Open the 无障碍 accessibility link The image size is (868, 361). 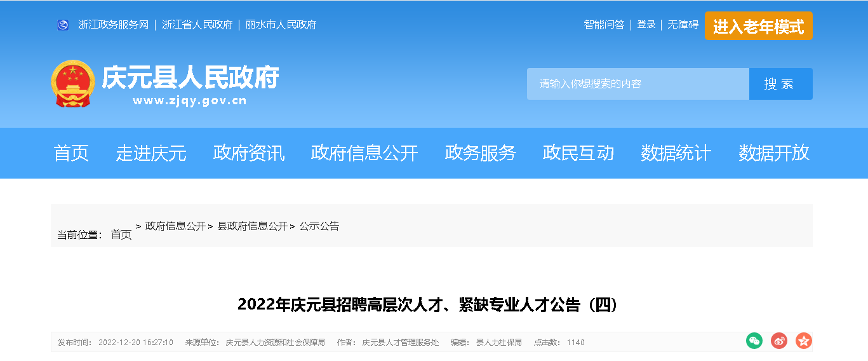pos(683,25)
